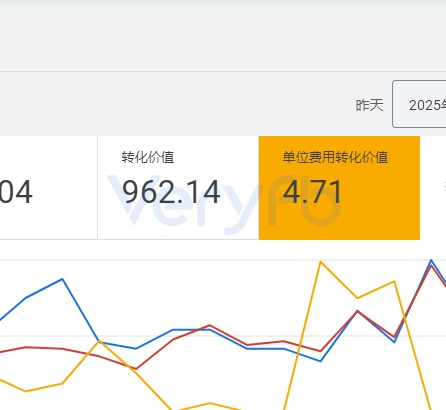This screenshot has height=410, width=446.
Task: Click the blue data point below orange's second peak
Action: pyautogui.click(x=394, y=342)
